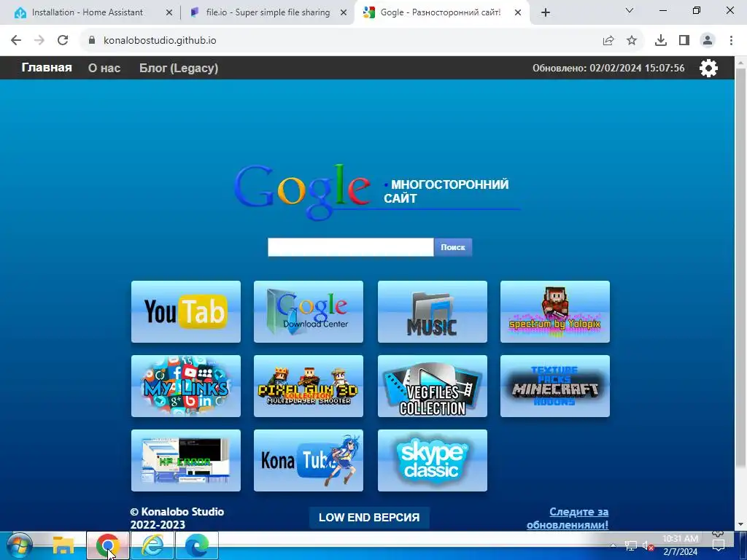Bookmark this page with the star
747x560 pixels.
coord(632,41)
